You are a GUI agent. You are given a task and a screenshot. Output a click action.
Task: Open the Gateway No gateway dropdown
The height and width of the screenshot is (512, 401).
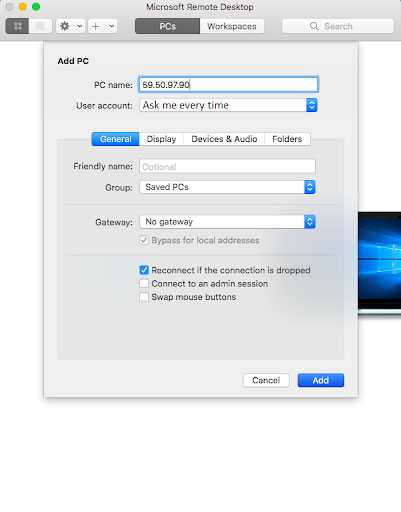pos(227,222)
